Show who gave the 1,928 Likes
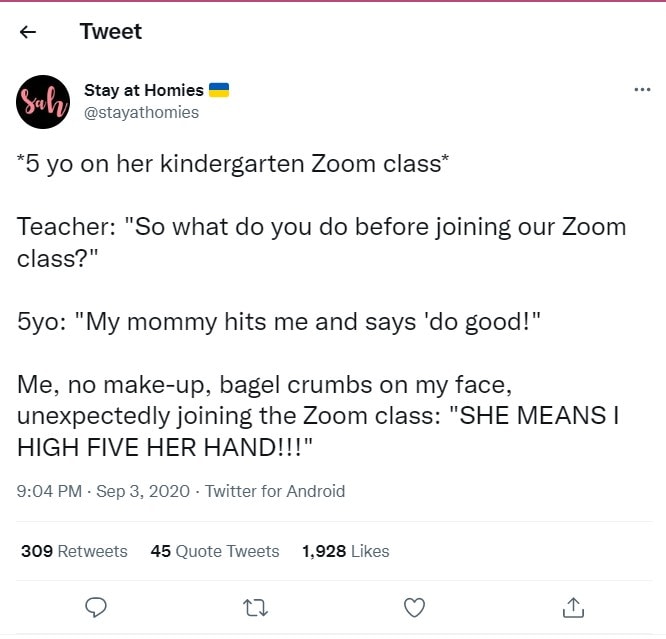The image size is (666, 639). click(x=345, y=551)
